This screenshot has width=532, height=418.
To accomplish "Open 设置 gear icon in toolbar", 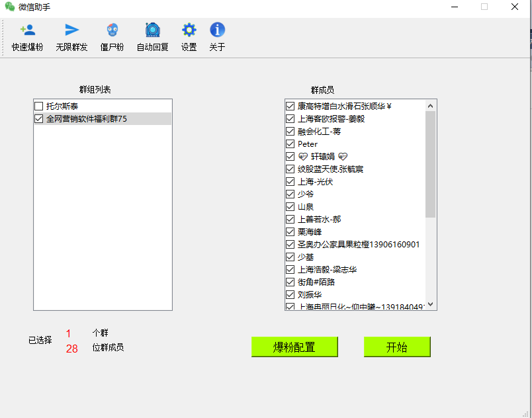I will [x=189, y=30].
